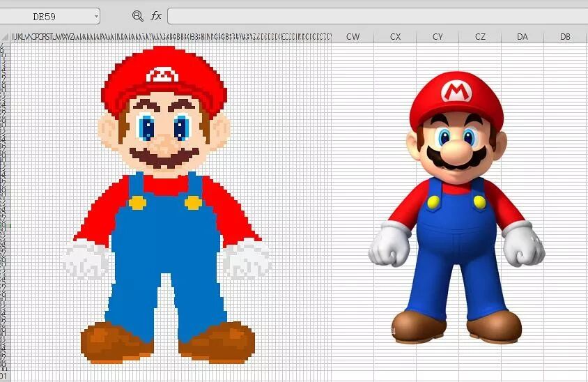This screenshot has width=588, height=382.
Task: Click the Select All corner triangle
Action: pos(6,37)
